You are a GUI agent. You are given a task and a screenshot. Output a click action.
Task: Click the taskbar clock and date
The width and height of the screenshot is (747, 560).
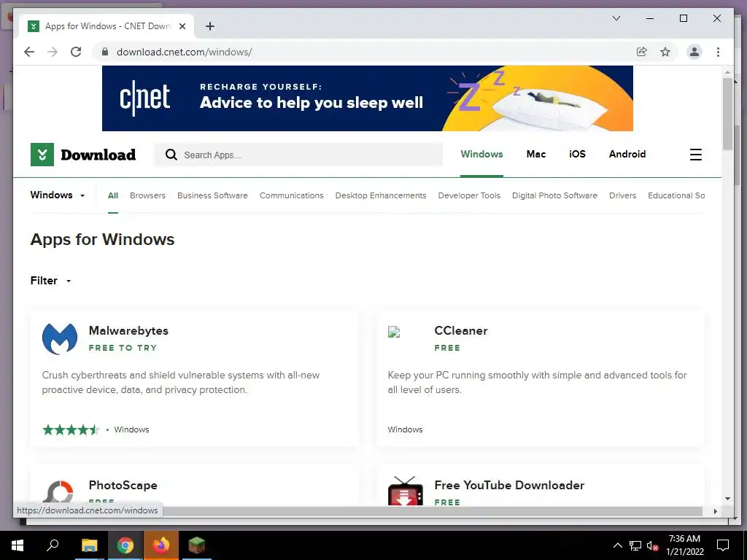coord(684,545)
